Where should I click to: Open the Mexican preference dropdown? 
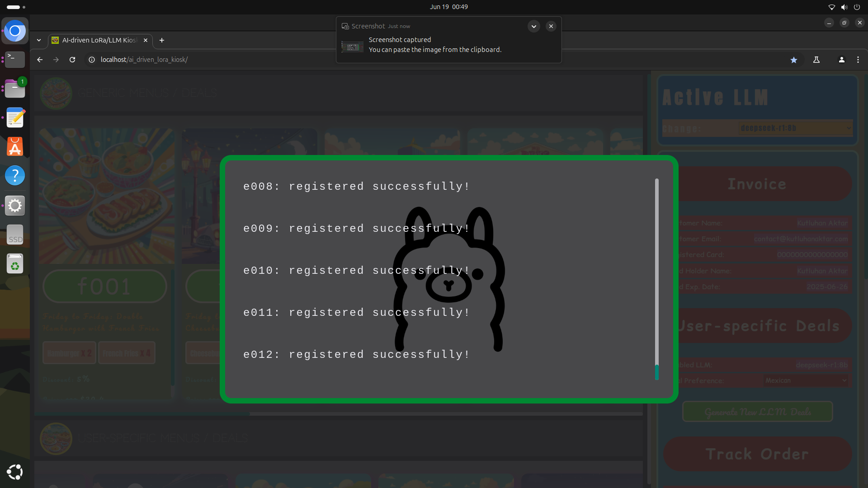[806, 380]
